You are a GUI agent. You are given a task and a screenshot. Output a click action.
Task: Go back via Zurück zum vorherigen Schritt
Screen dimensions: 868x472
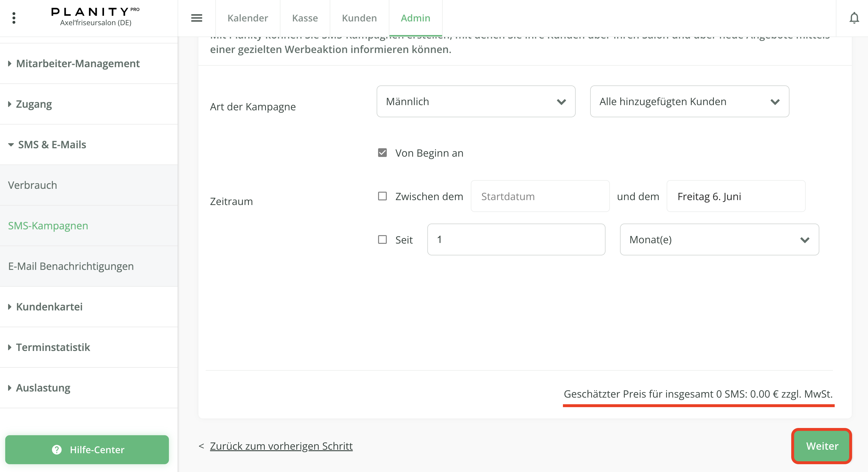pos(281,446)
